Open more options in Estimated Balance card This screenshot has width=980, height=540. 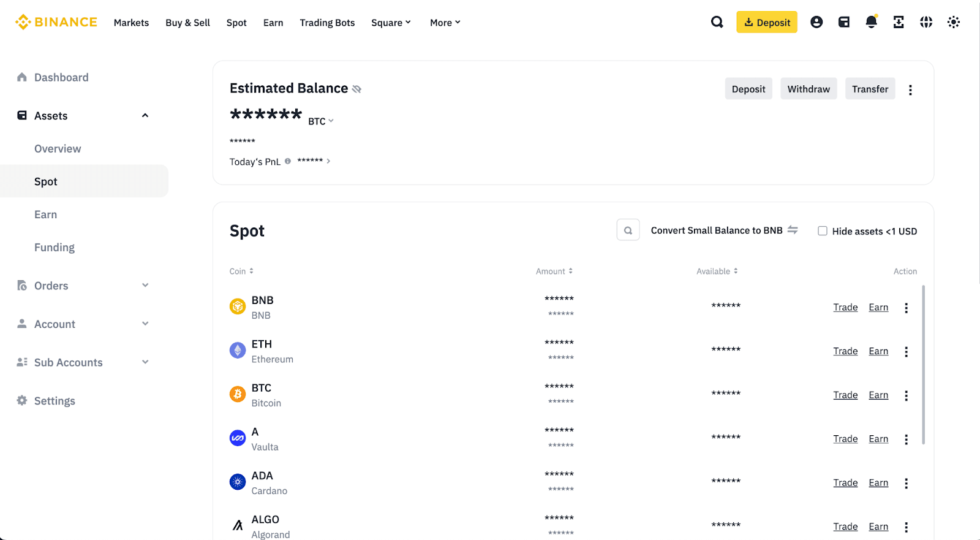tap(910, 90)
